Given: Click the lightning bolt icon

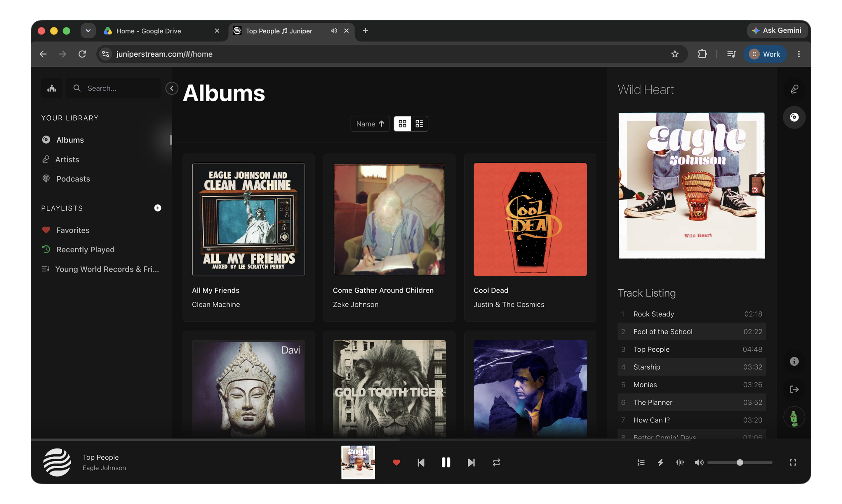Looking at the screenshot, I should point(660,462).
